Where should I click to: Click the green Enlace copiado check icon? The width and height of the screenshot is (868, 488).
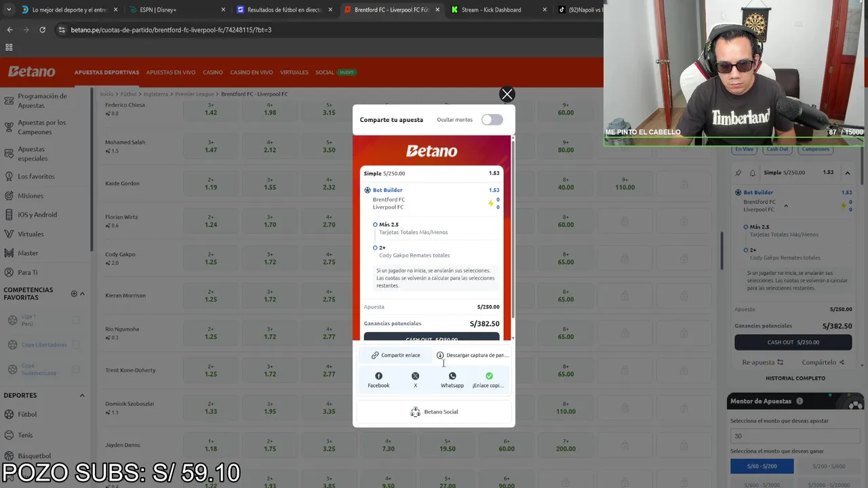(489, 376)
